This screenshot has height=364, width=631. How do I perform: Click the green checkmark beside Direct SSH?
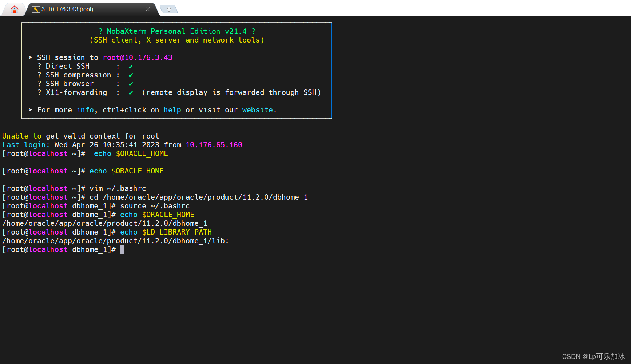coord(131,66)
